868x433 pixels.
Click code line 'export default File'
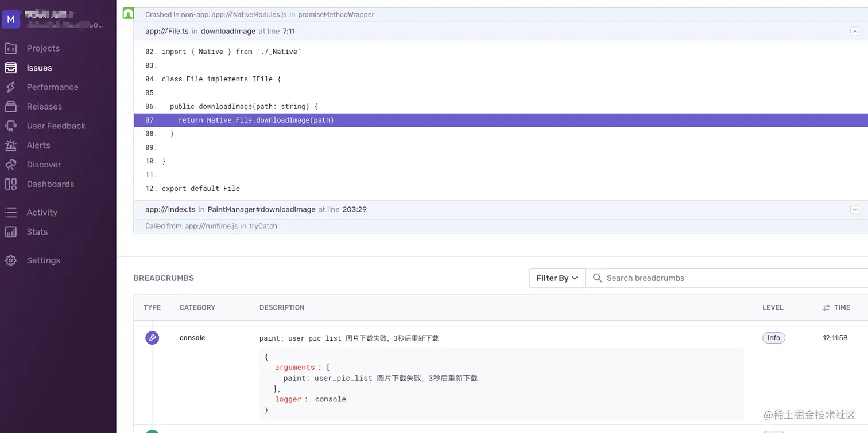201,189
